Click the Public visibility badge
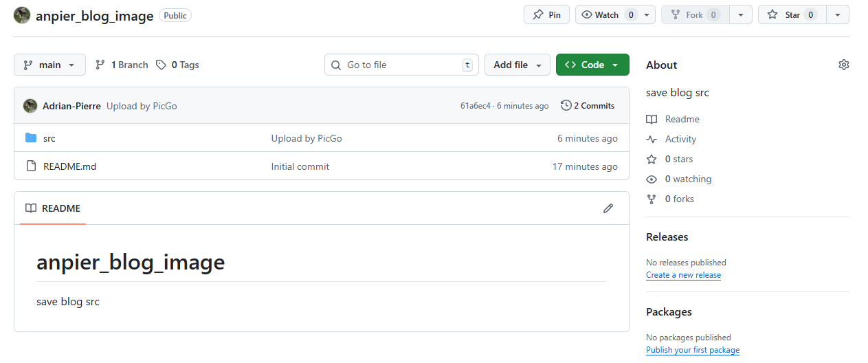868x363 pixels. (175, 15)
